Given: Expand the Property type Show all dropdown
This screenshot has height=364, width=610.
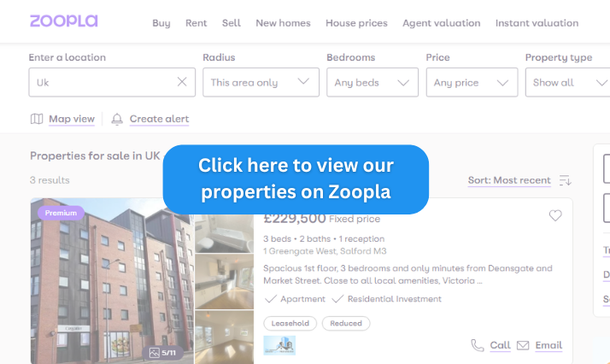Looking at the screenshot, I should pyautogui.click(x=567, y=82).
